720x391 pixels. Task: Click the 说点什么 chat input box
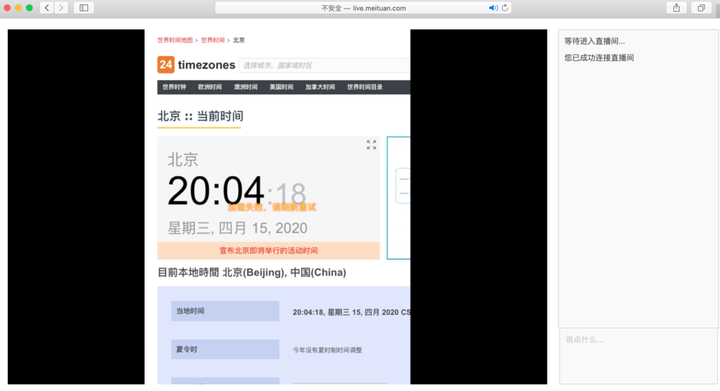pos(638,356)
